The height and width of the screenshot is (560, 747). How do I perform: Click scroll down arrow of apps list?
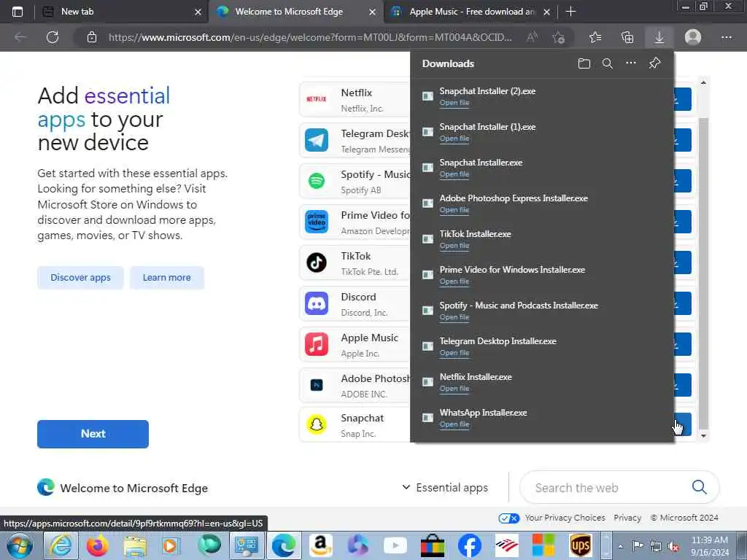click(x=704, y=436)
